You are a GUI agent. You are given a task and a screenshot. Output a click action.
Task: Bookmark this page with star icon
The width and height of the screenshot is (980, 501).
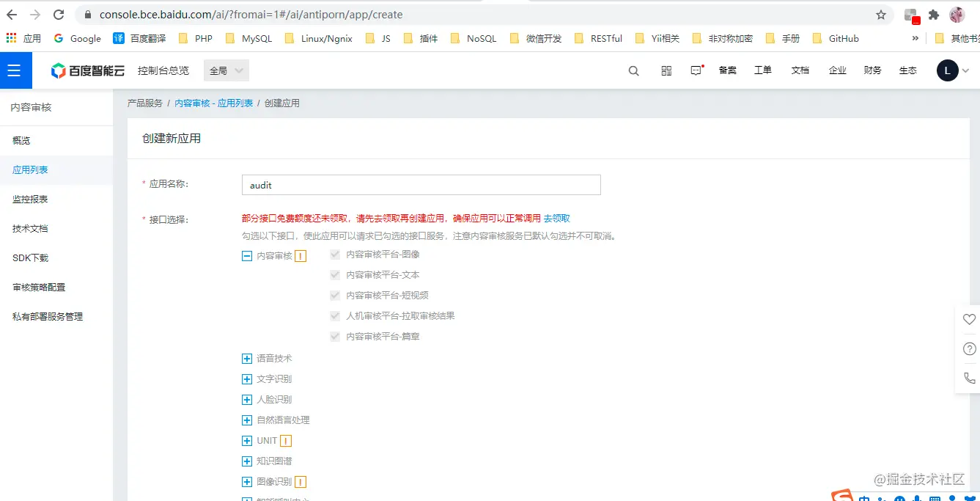pos(881,15)
